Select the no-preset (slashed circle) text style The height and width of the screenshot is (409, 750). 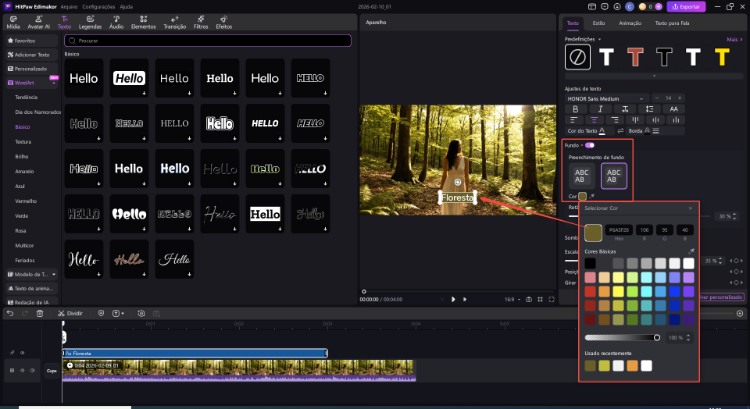pos(577,57)
